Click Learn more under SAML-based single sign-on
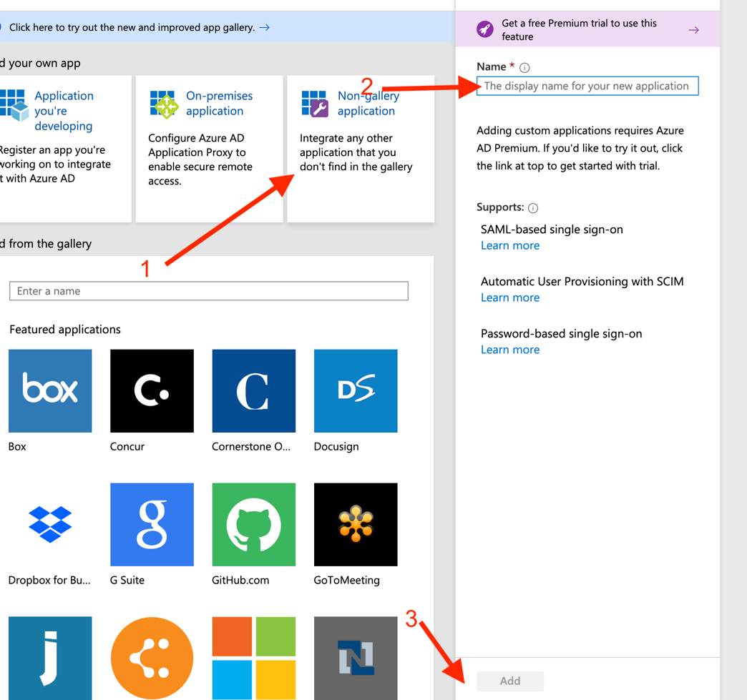The width and height of the screenshot is (747, 700). click(x=509, y=246)
